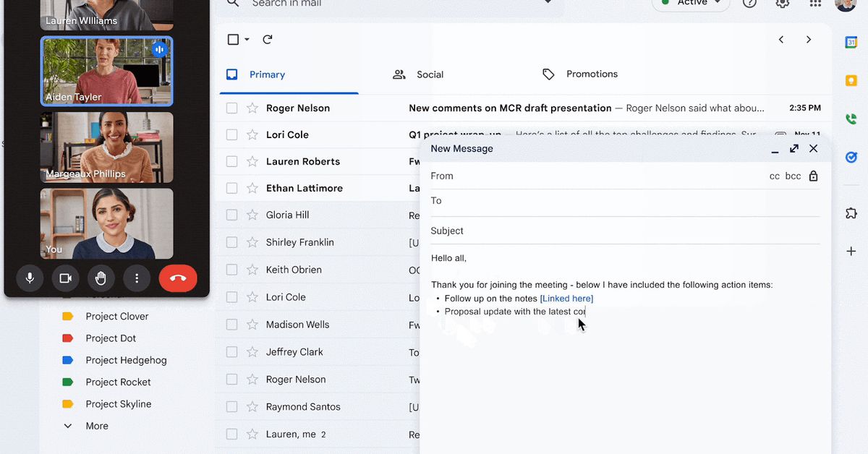Viewport: 868px width, 454px height.
Task: Open Google Keep side panel icon
Action: [x=851, y=80]
